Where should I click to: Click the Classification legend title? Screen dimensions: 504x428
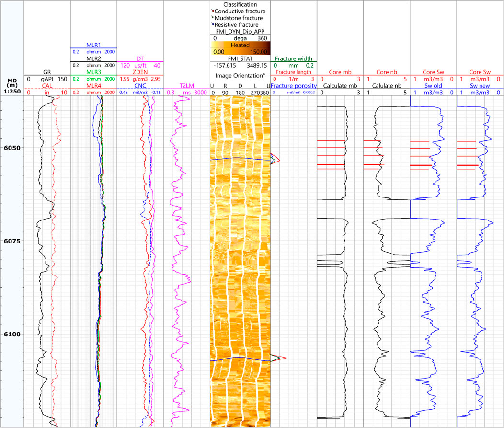pos(240,4)
